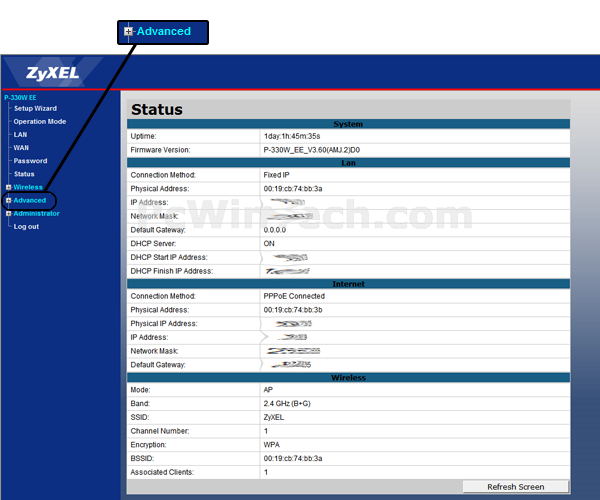
Task: Open the Administrator menu link
Action: 36,213
